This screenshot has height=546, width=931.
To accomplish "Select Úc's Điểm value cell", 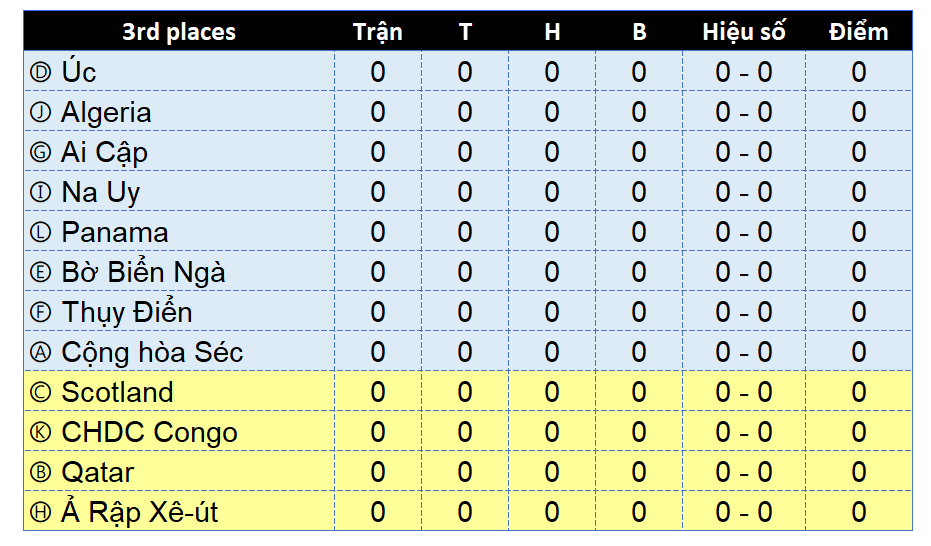I will tap(859, 72).
